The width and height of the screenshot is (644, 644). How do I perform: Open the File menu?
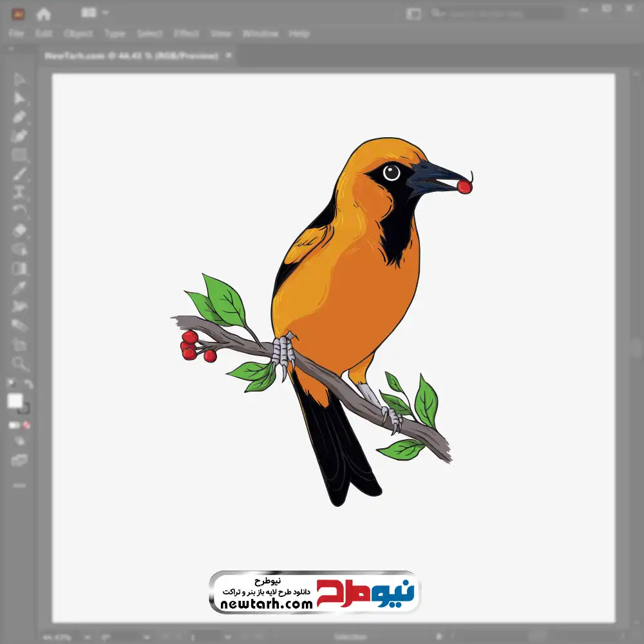16,33
